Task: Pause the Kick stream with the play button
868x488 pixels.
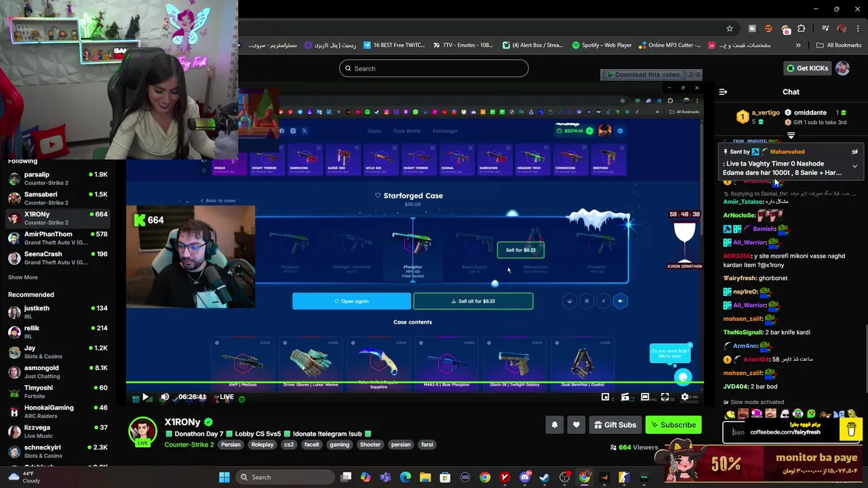Action: click(x=145, y=397)
